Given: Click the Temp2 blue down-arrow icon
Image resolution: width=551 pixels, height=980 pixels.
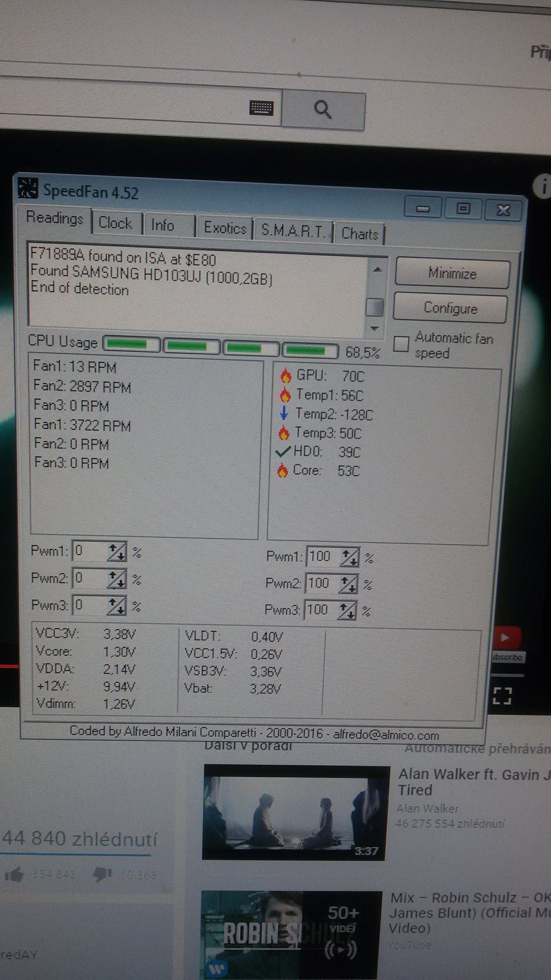Looking at the screenshot, I should [284, 413].
